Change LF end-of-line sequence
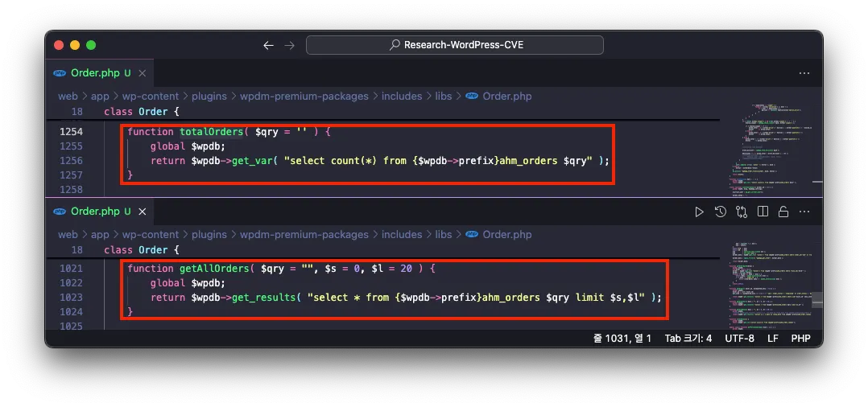868x407 pixels. click(x=773, y=339)
